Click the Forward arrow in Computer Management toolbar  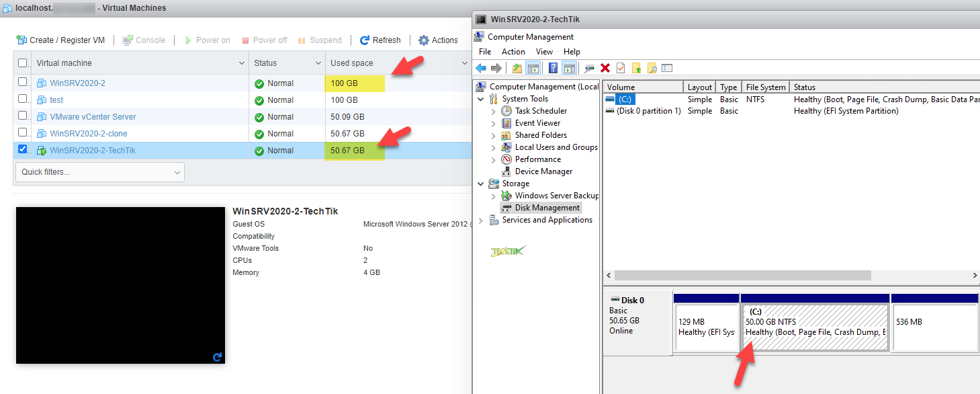pyautogui.click(x=496, y=68)
